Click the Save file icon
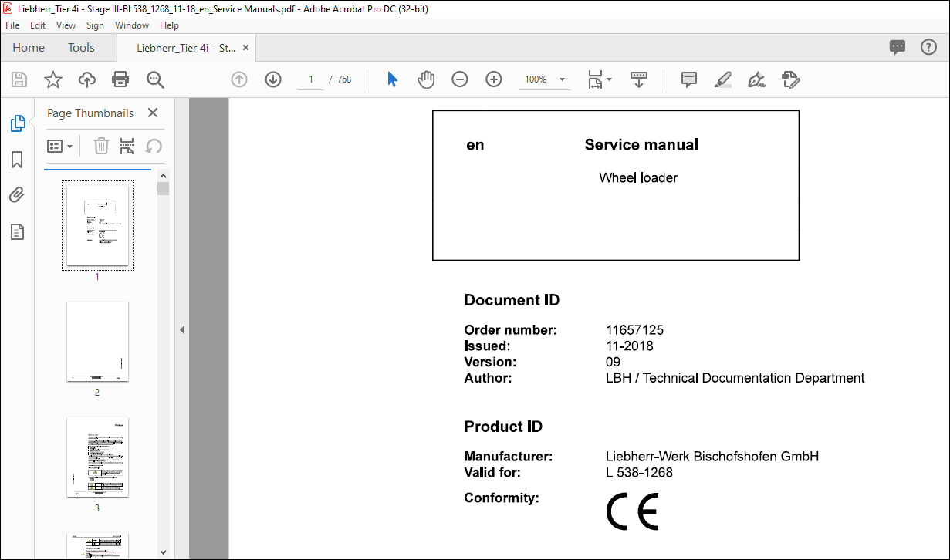The height and width of the screenshot is (560, 950). (x=19, y=79)
